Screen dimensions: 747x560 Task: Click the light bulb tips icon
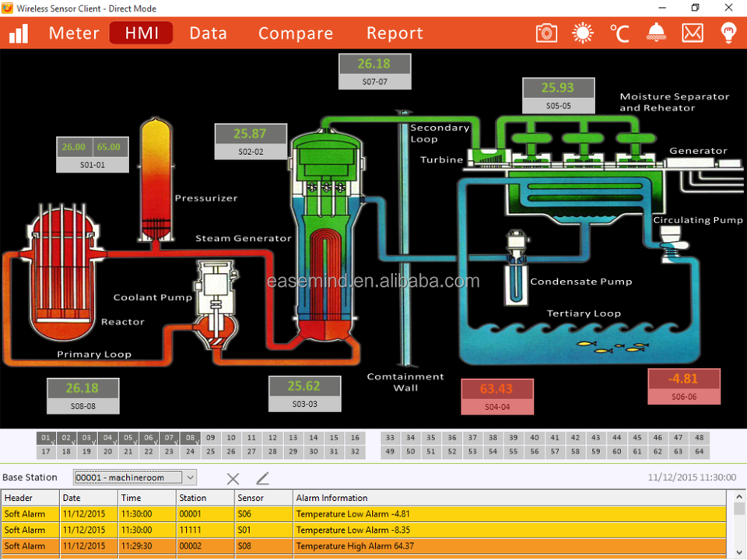728,33
